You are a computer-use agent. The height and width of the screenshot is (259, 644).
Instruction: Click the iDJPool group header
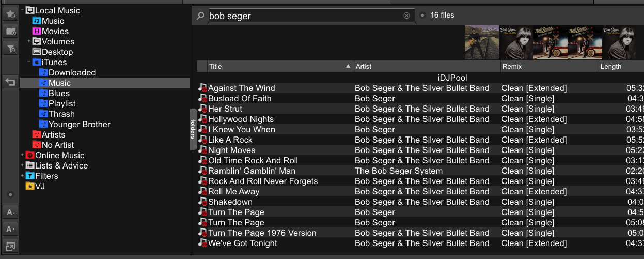click(x=452, y=78)
